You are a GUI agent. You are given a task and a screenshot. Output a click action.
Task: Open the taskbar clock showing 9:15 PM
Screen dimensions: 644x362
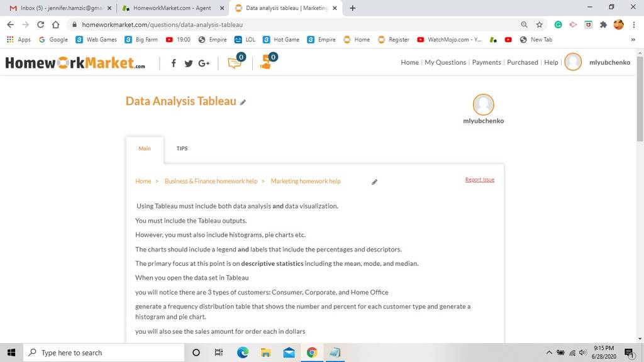[604, 353]
